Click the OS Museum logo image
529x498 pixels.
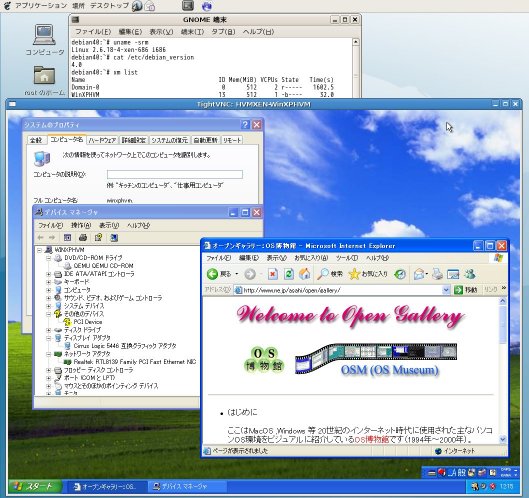(264, 360)
